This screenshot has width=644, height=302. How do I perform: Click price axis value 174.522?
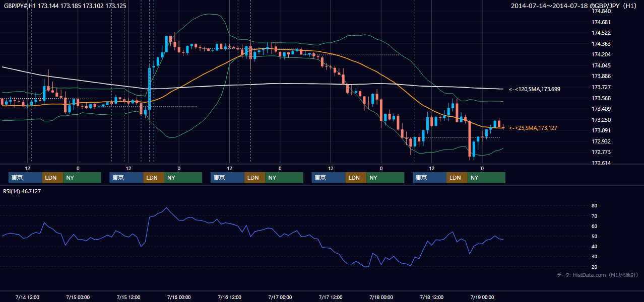(601, 33)
